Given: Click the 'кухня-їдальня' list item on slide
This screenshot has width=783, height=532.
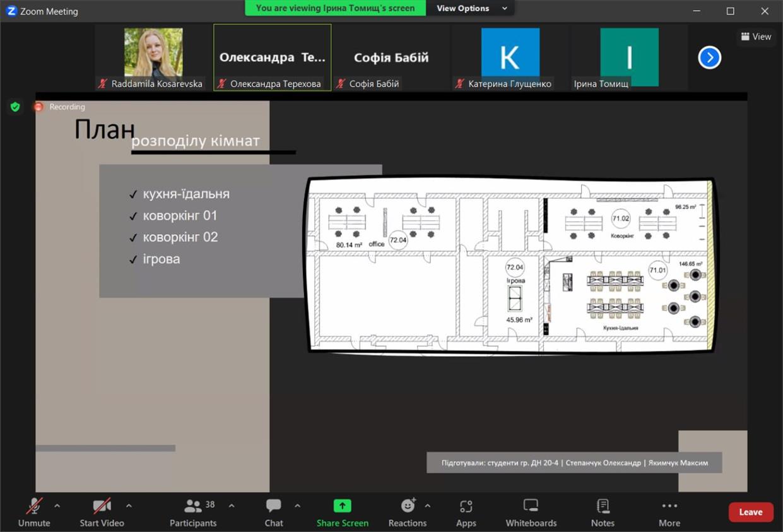Looking at the screenshot, I should 186,194.
